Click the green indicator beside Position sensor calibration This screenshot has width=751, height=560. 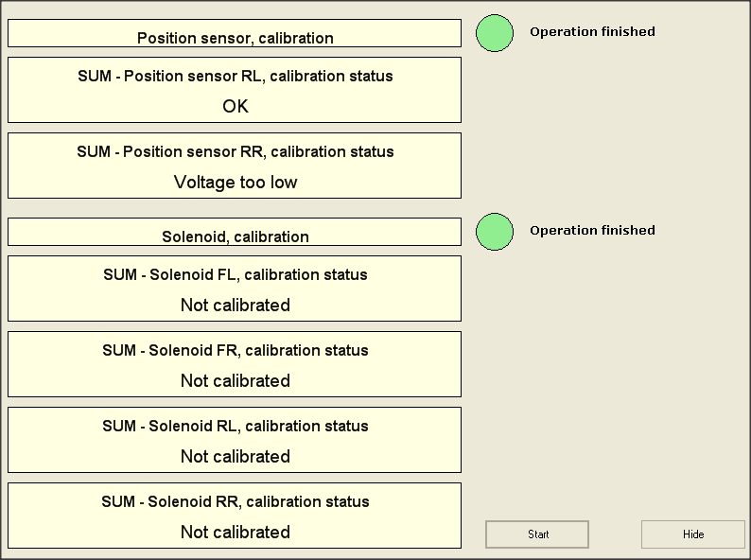494,33
